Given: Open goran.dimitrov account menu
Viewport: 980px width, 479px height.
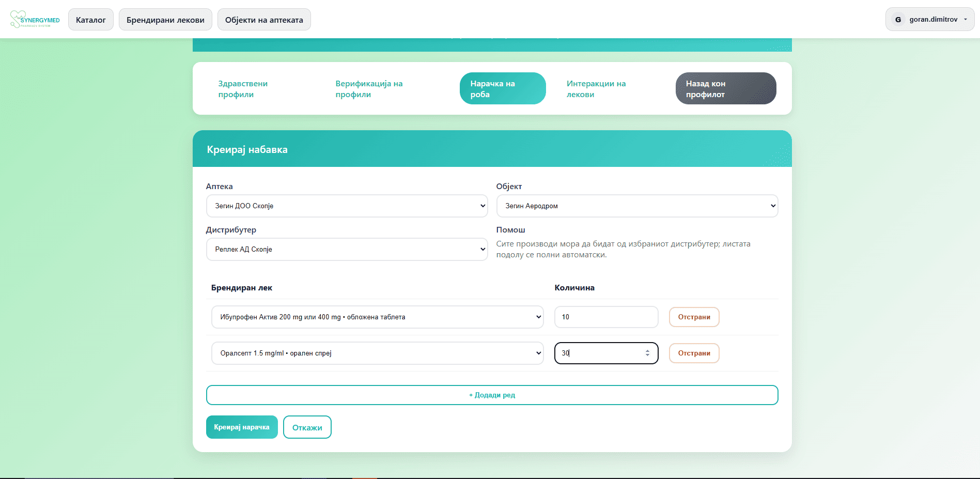Looking at the screenshot, I should coord(933,20).
